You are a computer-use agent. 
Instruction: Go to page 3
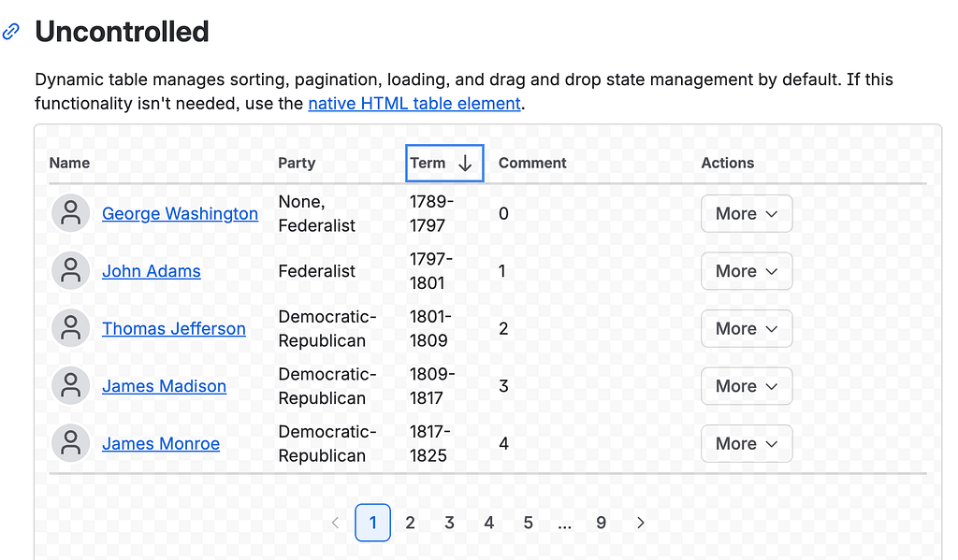point(450,523)
